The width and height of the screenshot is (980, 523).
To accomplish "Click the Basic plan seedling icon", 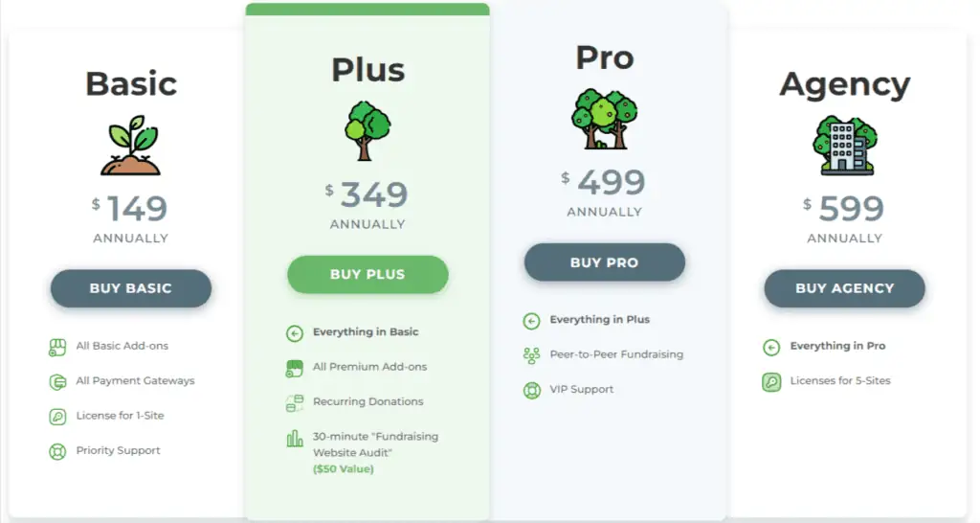I will (130, 146).
